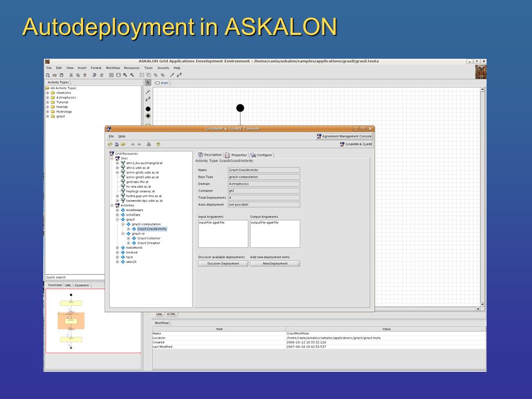Viewport: 532px width, 399px height.
Task: Click the New file icon in ASKALON toolbar
Action: point(48,75)
